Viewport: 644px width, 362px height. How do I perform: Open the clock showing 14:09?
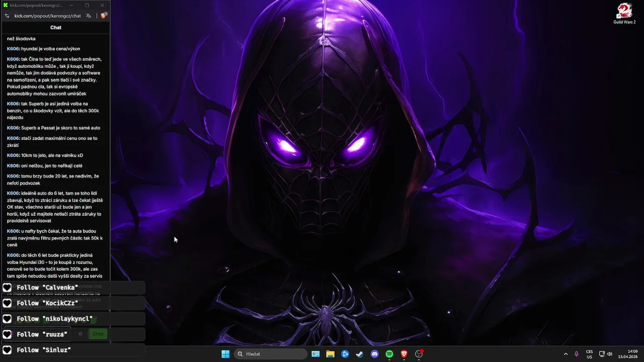tap(628, 354)
